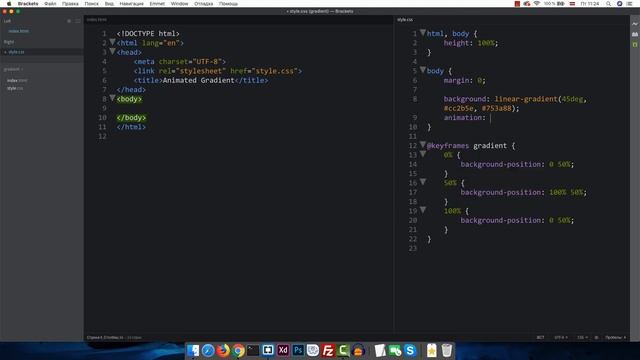The width and height of the screenshot is (640, 360).
Task: Collapse the head tag fold on line 3
Action: 112,51
